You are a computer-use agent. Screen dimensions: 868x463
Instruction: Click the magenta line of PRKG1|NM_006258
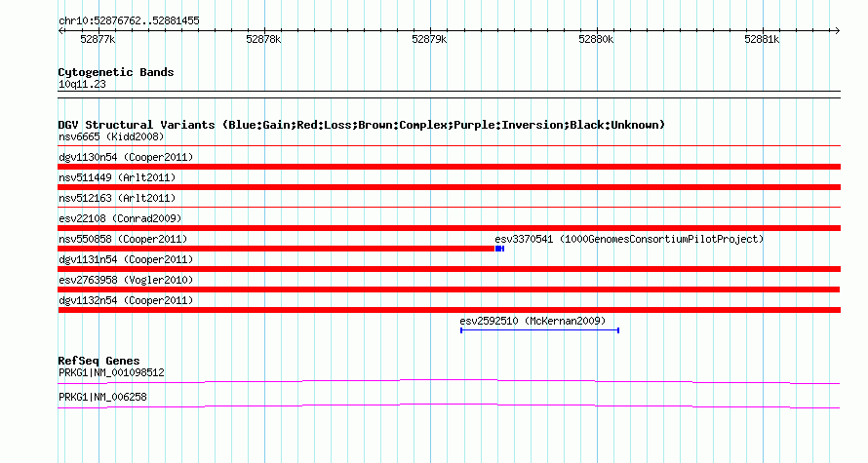(x=449, y=406)
